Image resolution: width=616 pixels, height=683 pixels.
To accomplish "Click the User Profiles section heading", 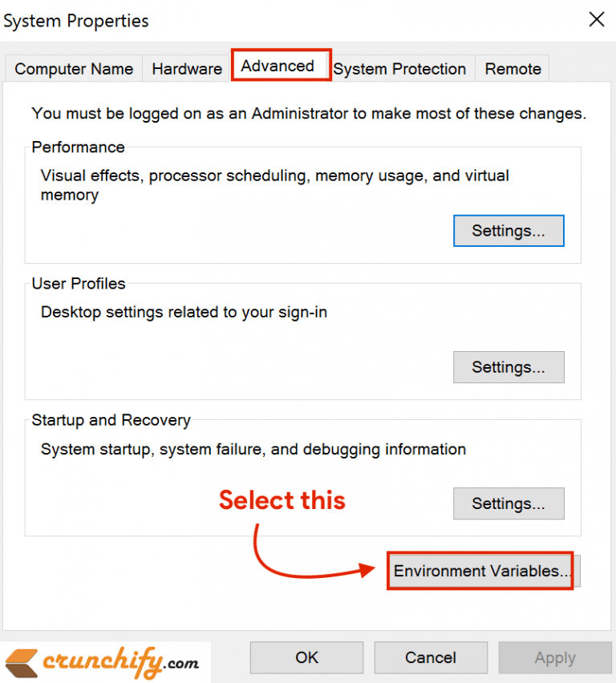I will coord(79,283).
